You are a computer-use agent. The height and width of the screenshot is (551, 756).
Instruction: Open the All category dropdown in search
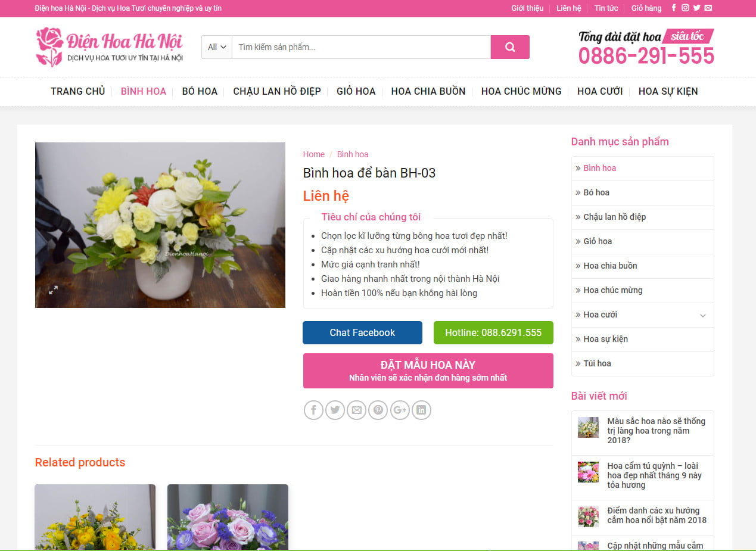pyautogui.click(x=217, y=47)
